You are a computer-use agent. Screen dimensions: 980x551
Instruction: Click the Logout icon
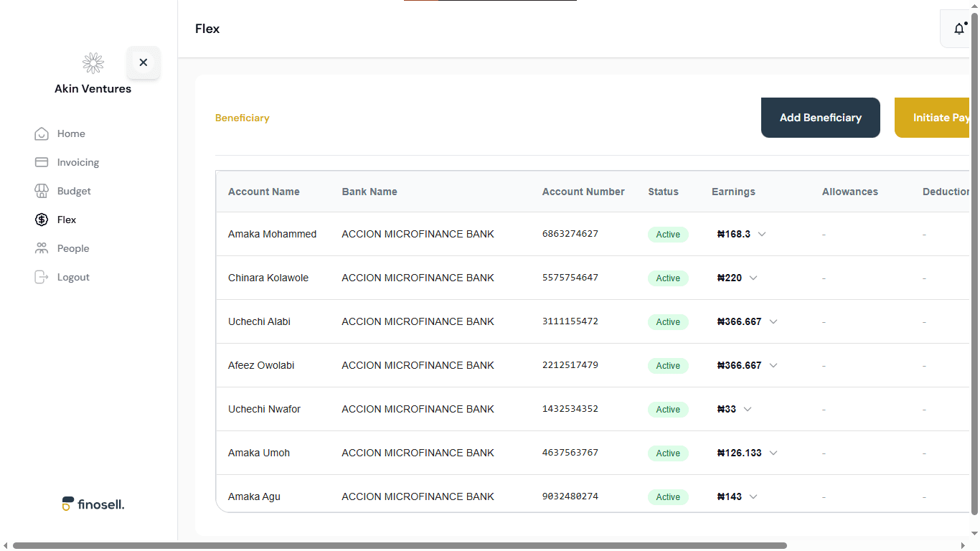pos(42,277)
